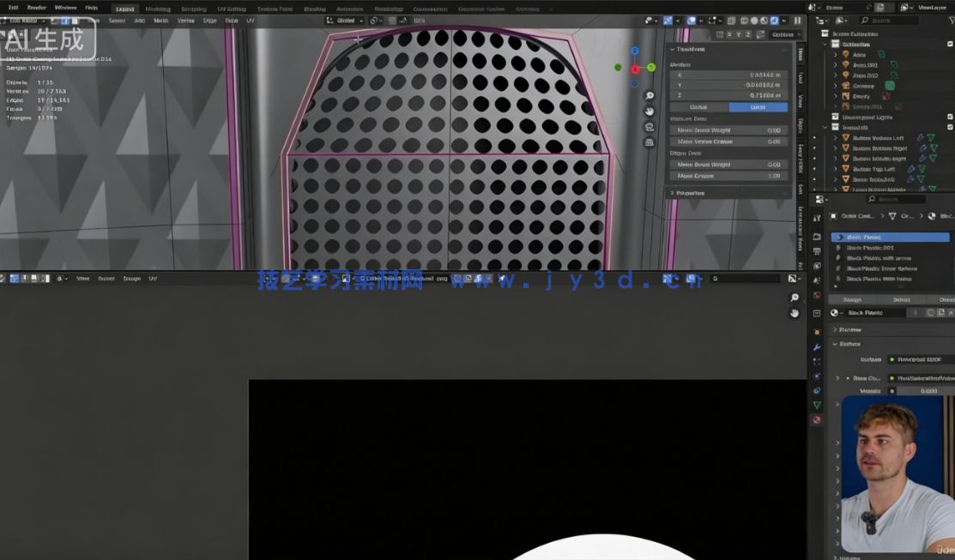Click the browse material icon beside Black Plastic

coord(834,313)
